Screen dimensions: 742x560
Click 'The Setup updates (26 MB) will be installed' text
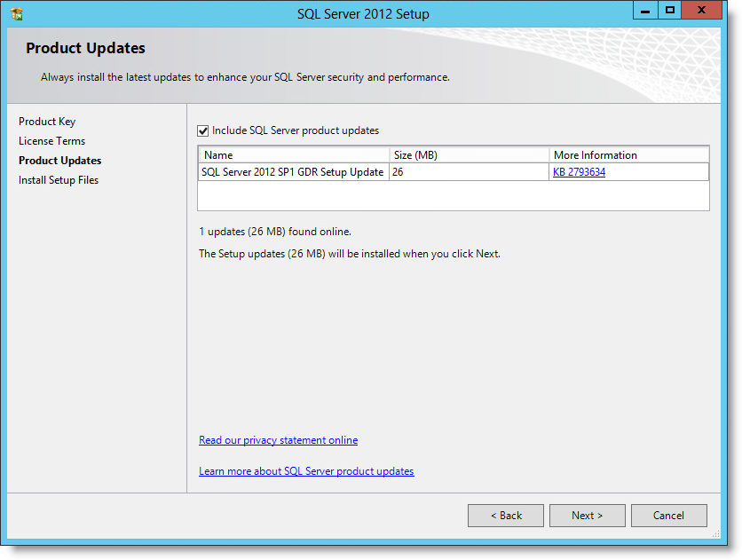click(x=349, y=254)
